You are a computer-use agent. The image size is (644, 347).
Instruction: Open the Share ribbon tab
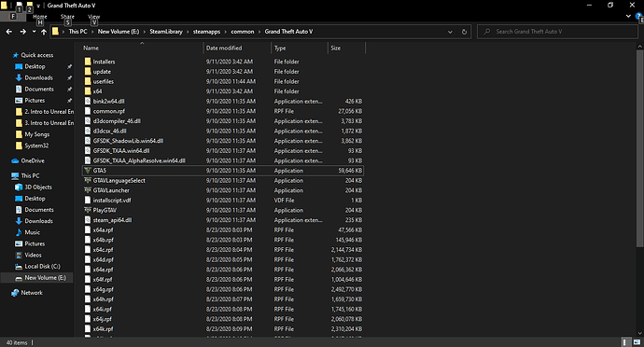click(67, 17)
